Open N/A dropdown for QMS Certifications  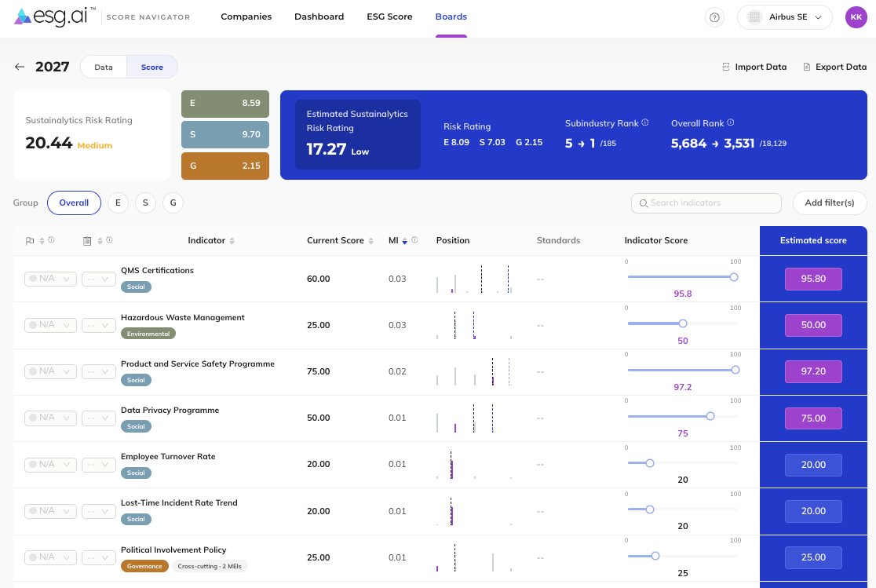tap(50, 279)
